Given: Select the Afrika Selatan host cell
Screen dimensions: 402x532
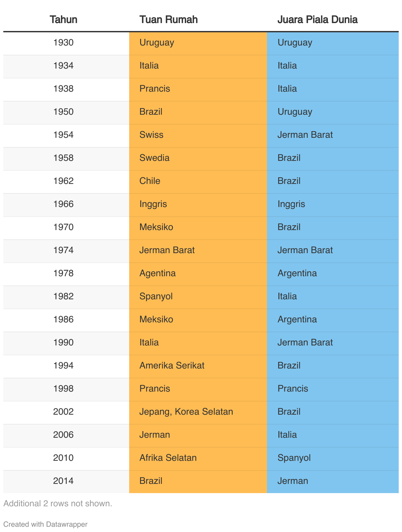Looking at the screenshot, I should tap(198, 458).
